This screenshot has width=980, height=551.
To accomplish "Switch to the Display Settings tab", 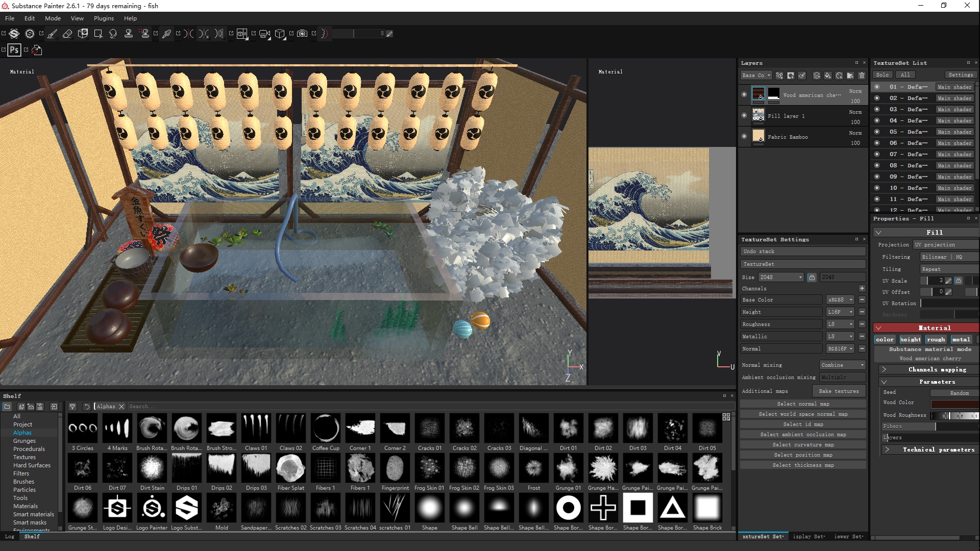I will (808, 536).
